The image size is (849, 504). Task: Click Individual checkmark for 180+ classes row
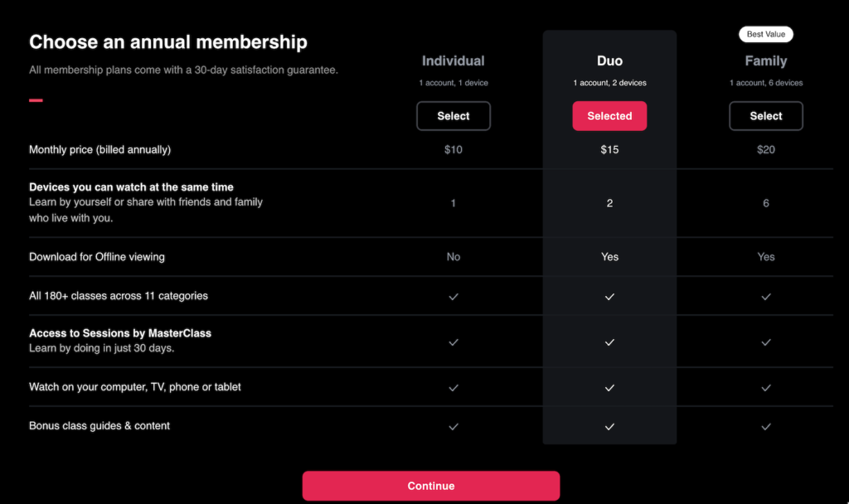[x=454, y=296]
